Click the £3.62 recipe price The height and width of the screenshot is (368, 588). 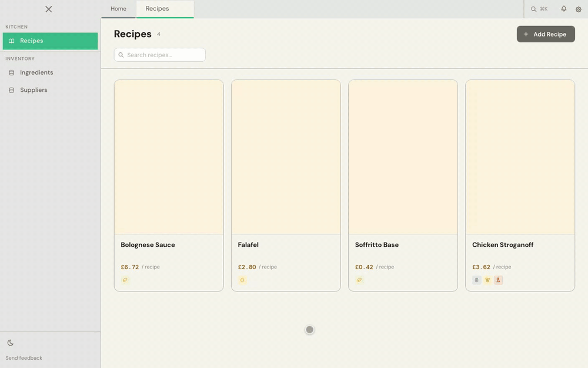(481, 267)
